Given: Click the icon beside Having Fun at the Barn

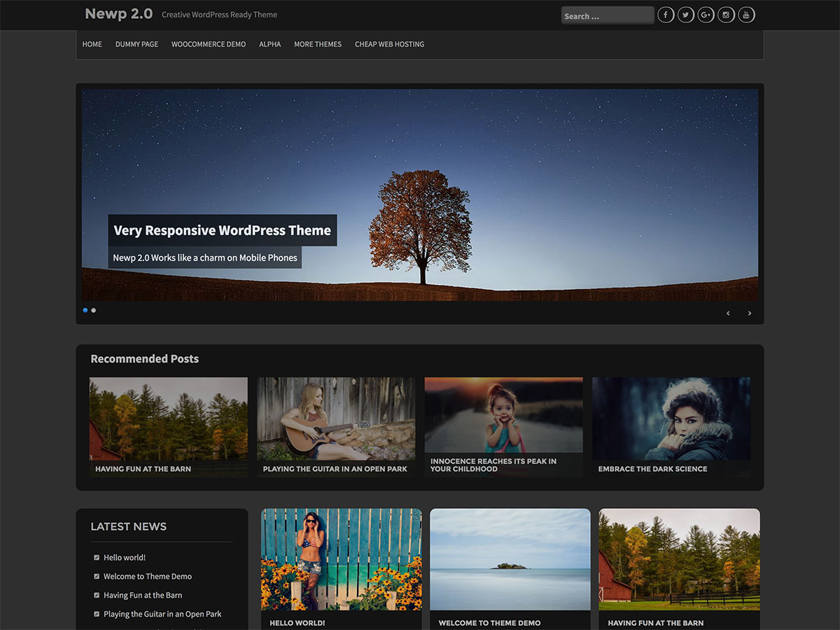Looking at the screenshot, I should 97,596.
